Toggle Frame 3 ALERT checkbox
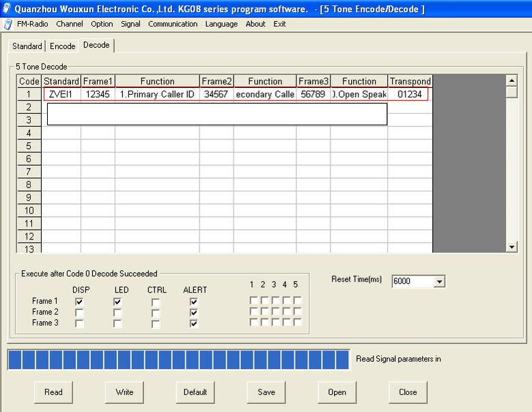Image resolution: width=532 pixels, height=412 pixels. click(x=194, y=323)
